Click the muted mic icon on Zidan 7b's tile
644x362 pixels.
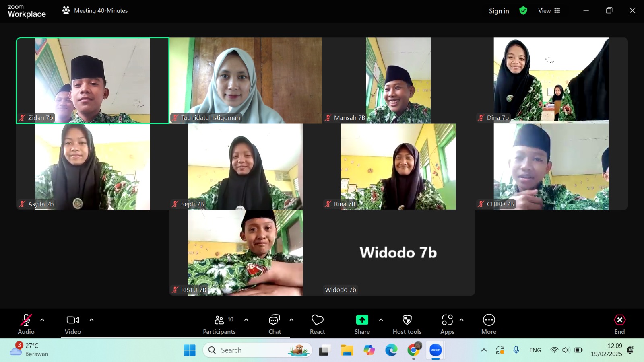click(x=22, y=118)
